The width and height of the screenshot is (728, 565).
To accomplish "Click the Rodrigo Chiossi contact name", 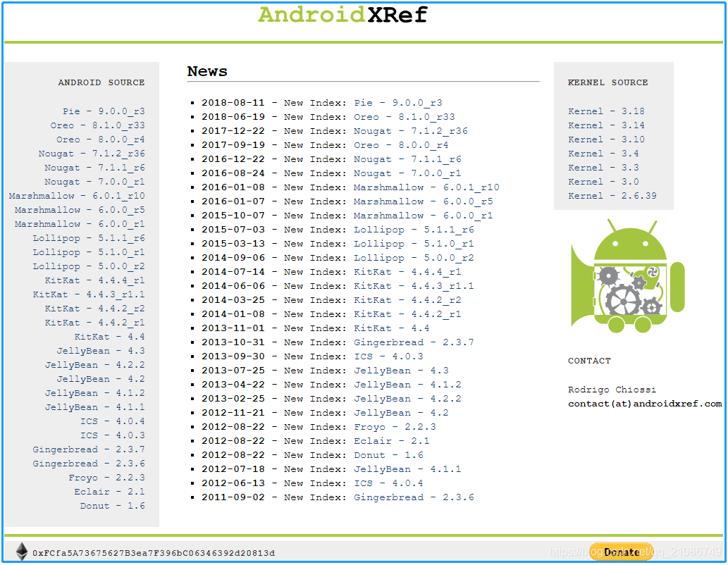I will [612, 390].
